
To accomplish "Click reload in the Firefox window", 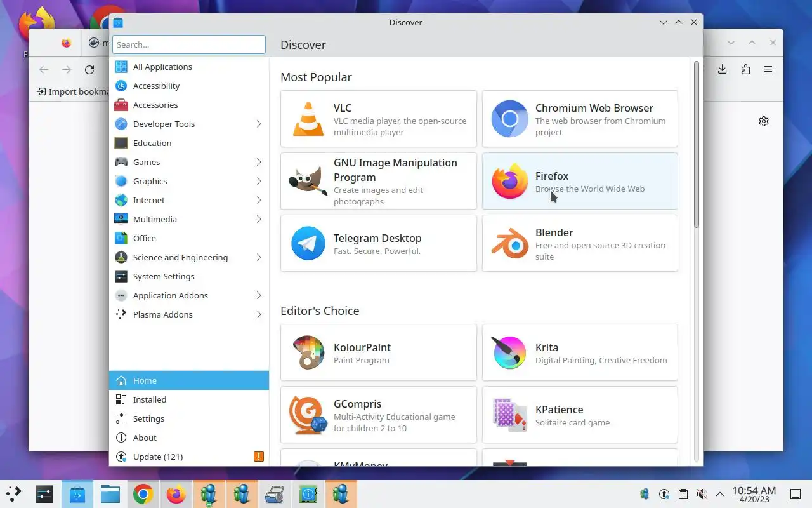I will coord(89,70).
